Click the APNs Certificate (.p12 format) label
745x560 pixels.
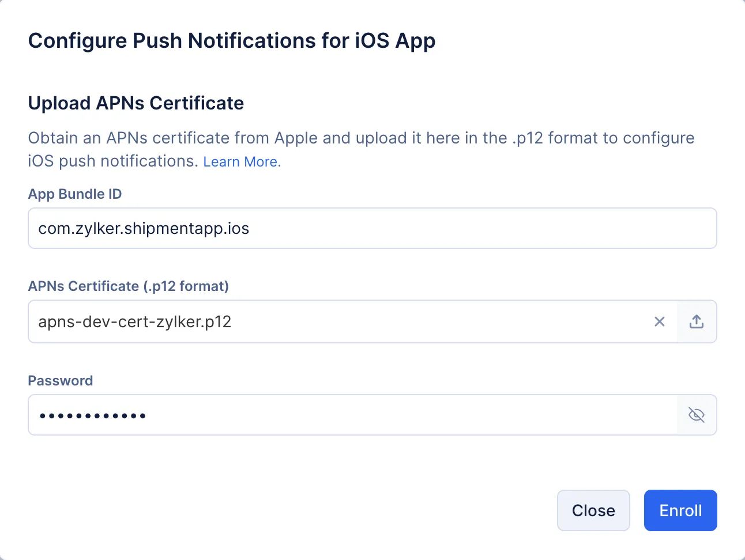[x=129, y=286]
